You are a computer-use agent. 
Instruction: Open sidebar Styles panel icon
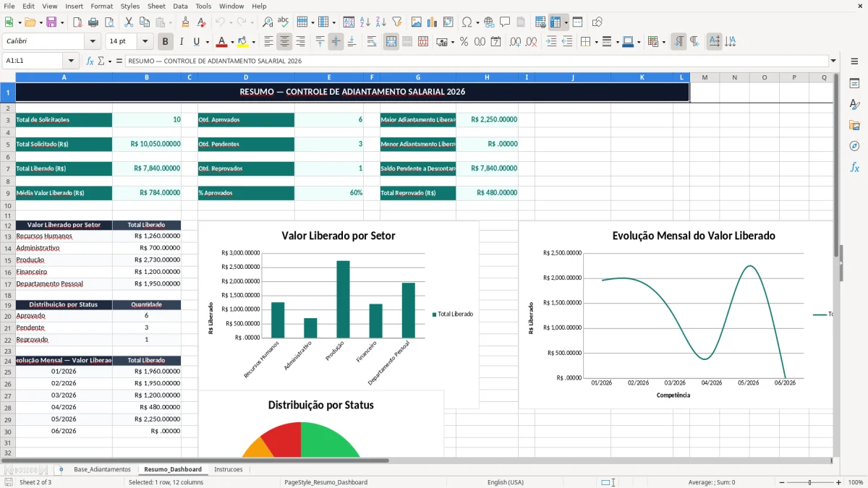pos(854,104)
